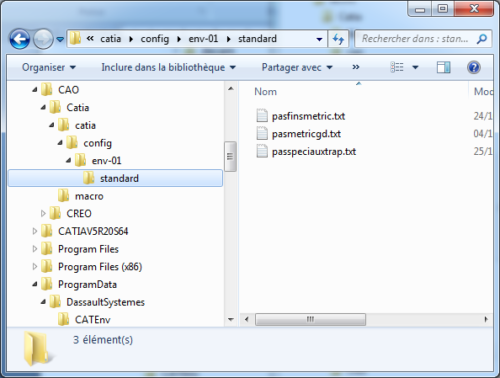Select the Program Files (x86) folder
The width and height of the screenshot is (500, 378).
pyautogui.click(x=100, y=267)
